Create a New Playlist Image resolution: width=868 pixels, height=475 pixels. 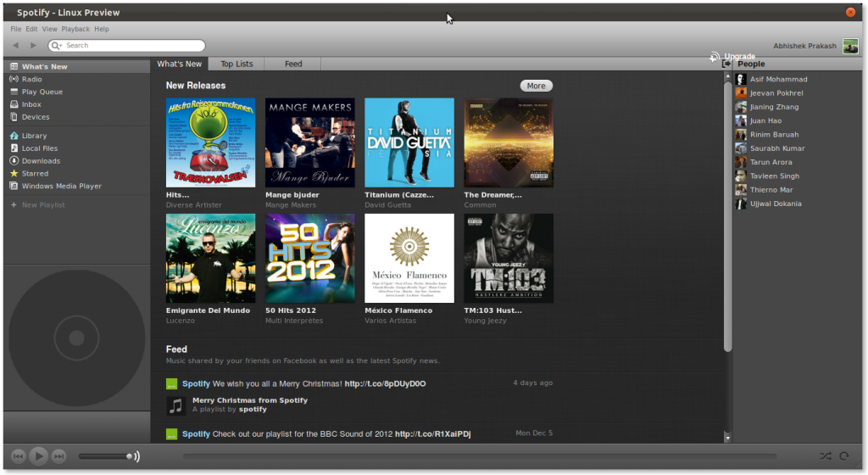point(76,204)
